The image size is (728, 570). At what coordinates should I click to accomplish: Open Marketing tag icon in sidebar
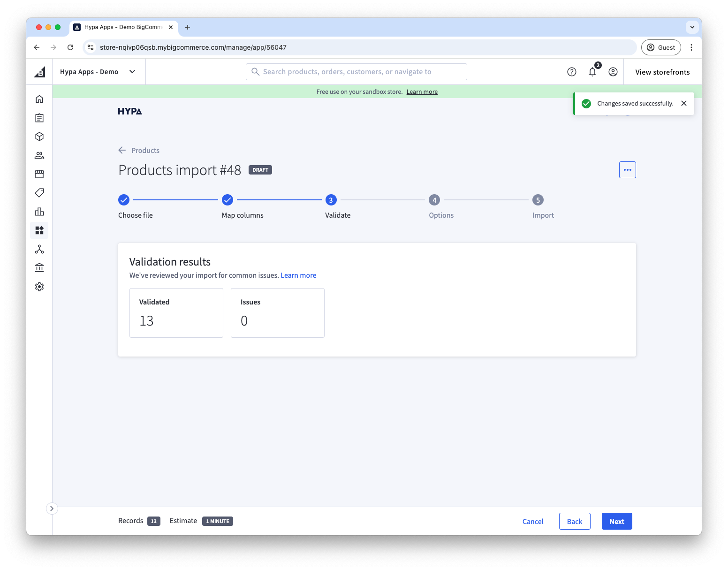(39, 193)
